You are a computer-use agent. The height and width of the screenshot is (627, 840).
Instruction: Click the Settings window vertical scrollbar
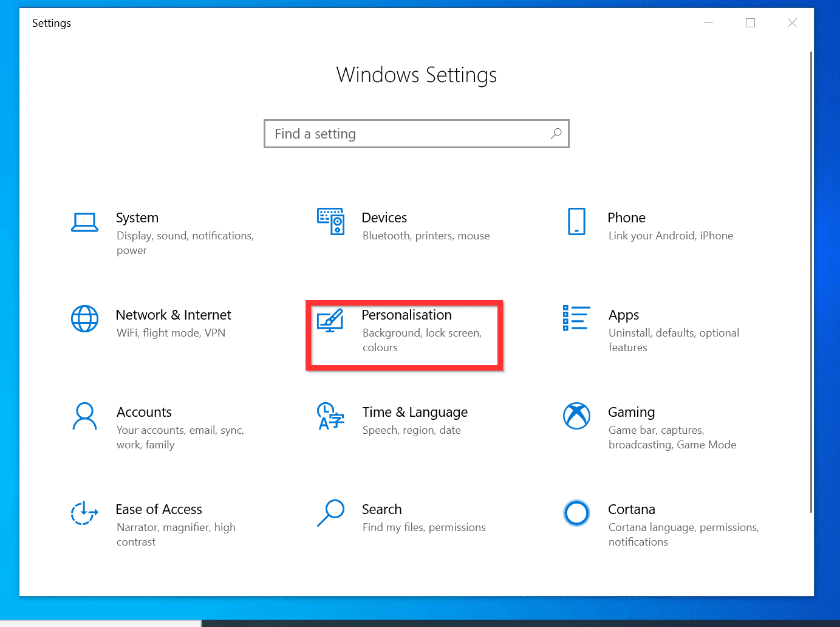[811, 283]
